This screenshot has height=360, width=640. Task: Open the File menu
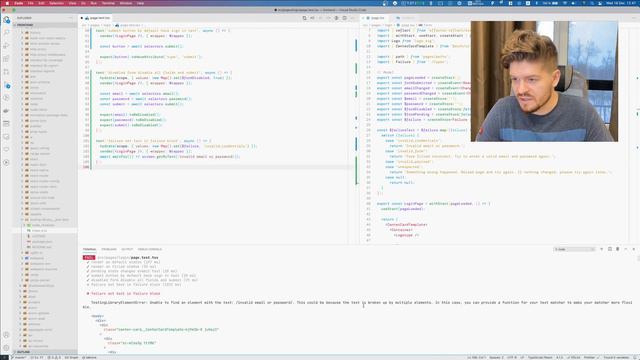pyautogui.click(x=31, y=3)
